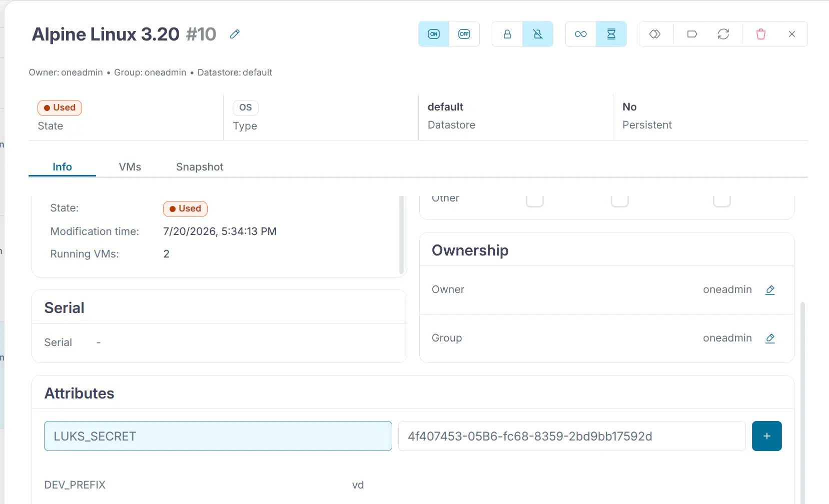This screenshot has width=829, height=504.
Task: Select the DEV_PREFIX attribute row
Action: (x=413, y=485)
